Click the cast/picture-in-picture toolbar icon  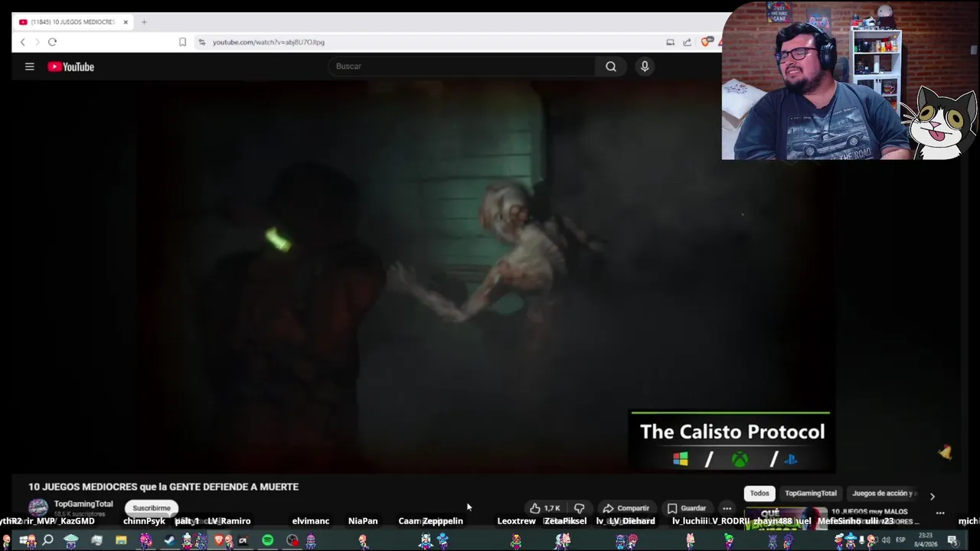pyautogui.click(x=670, y=42)
